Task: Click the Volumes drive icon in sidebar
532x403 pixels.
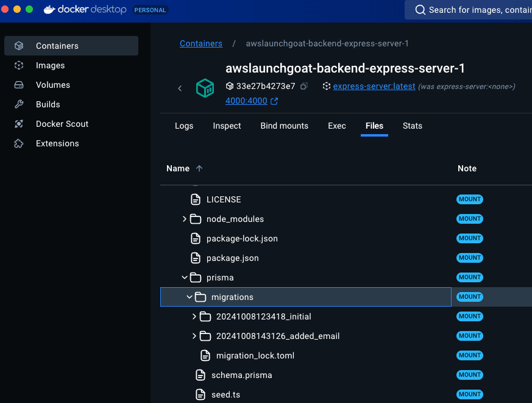Action: point(19,85)
